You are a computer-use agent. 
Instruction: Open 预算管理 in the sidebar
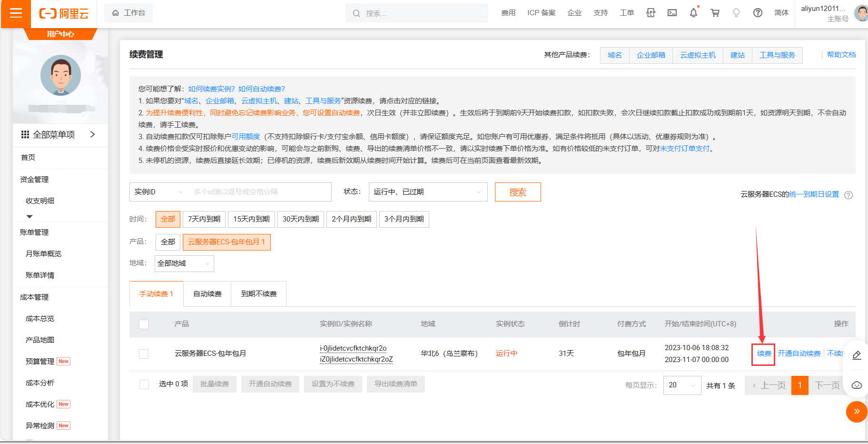[x=40, y=362]
